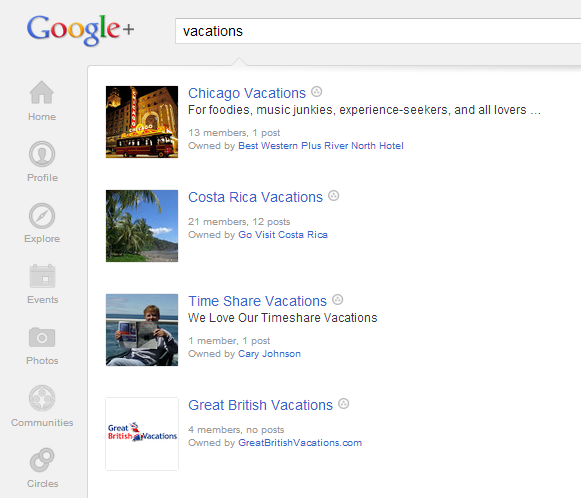Open the Great British Vacations community link
The width and height of the screenshot is (583, 500).
pyautogui.click(x=260, y=405)
